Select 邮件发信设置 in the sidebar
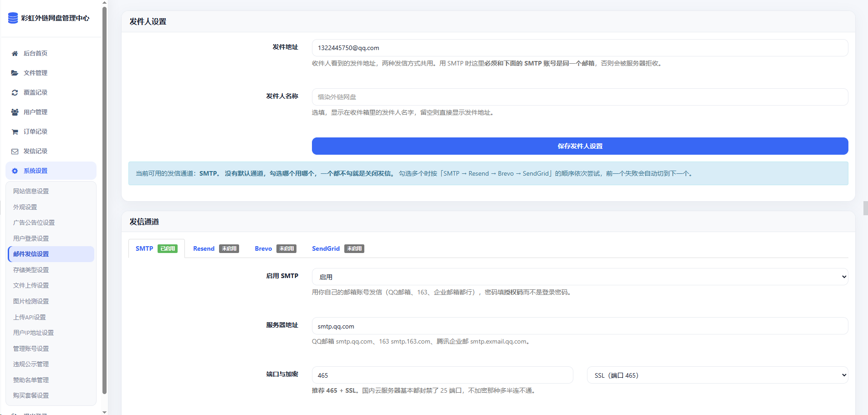This screenshot has width=868, height=415. point(51,254)
